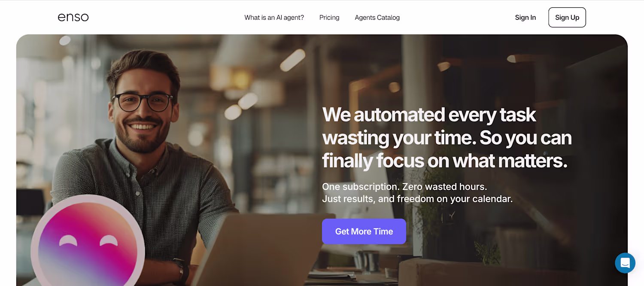Click the wristwatch on the man's arm
Image resolution: width=644 pixels, height=286 pixels.
(x=180, y=270)
